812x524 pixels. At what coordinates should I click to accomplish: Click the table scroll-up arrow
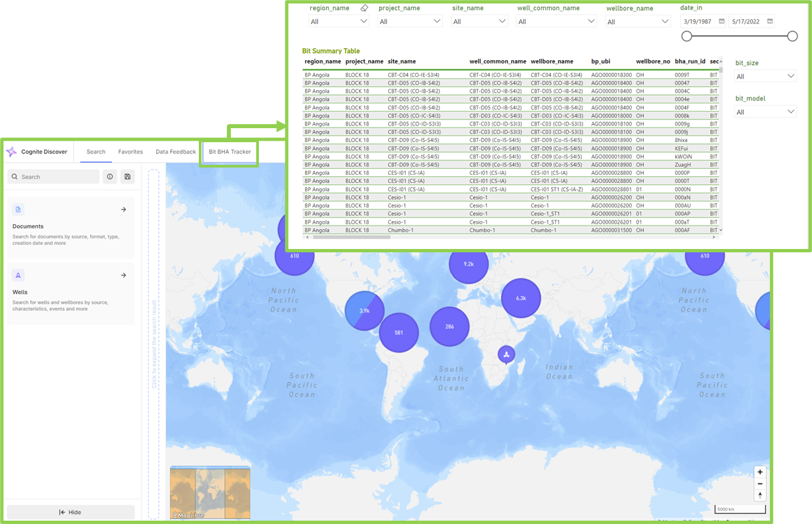pos(720,61)
